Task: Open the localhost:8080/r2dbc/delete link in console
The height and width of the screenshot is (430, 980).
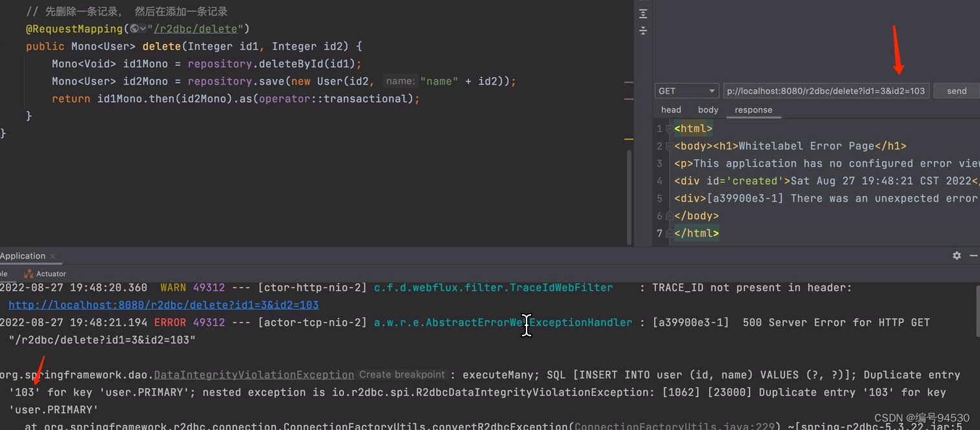Action: point(164,305)
